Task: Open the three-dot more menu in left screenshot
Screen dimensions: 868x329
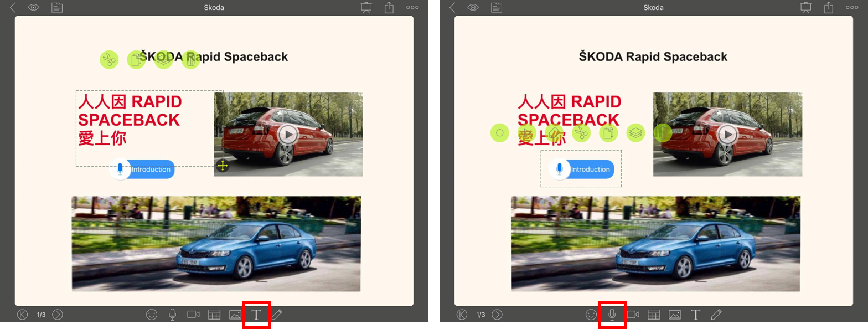Action: [412, 8]
